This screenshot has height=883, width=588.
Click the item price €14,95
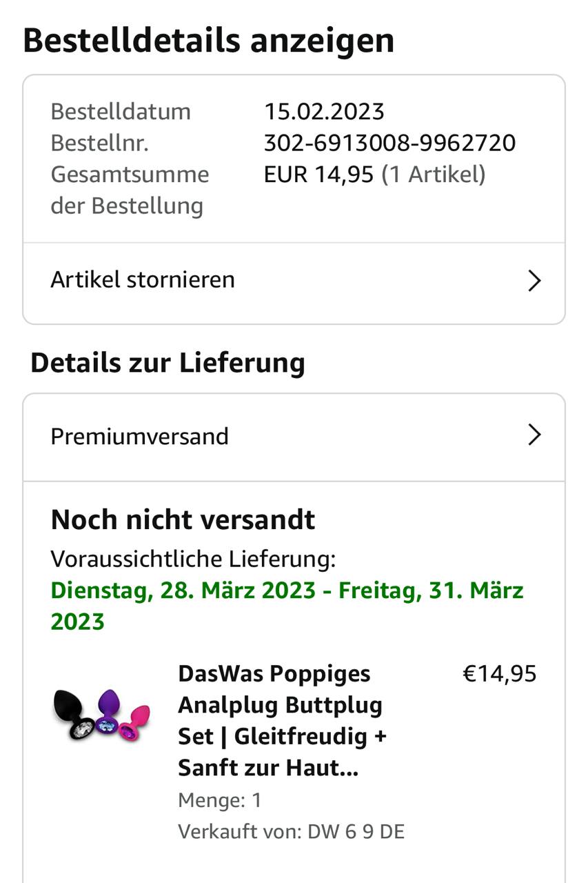[x=499, y=674]
